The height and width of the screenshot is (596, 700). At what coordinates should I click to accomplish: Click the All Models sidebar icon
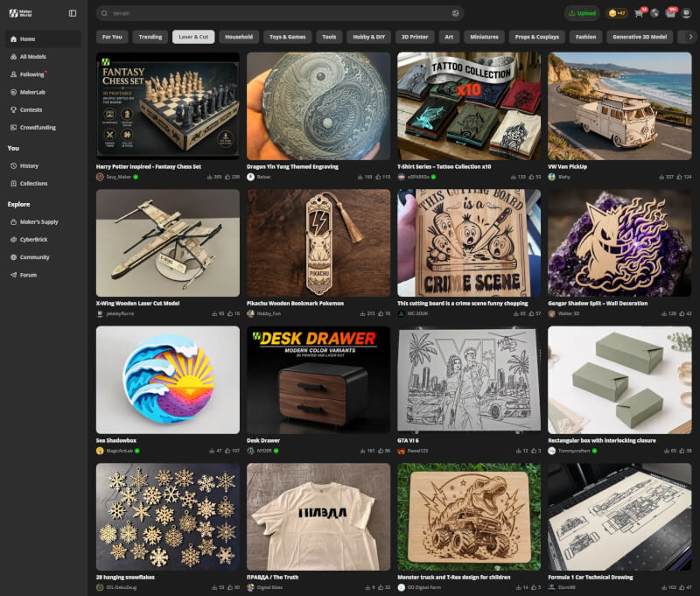click(13, 57)
